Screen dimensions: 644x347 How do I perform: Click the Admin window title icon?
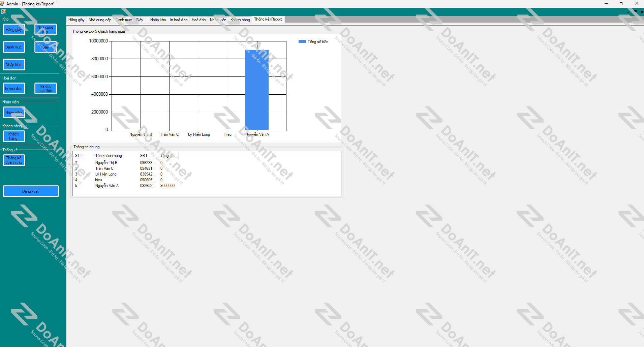point(2,4)
